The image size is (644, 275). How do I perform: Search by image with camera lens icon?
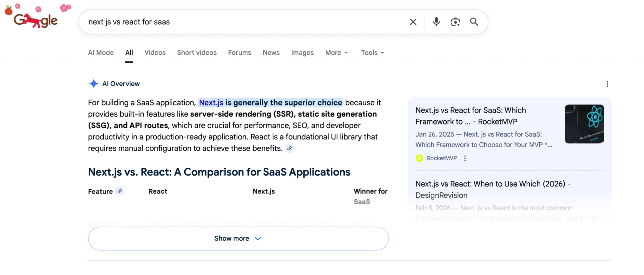coord(455,22)
